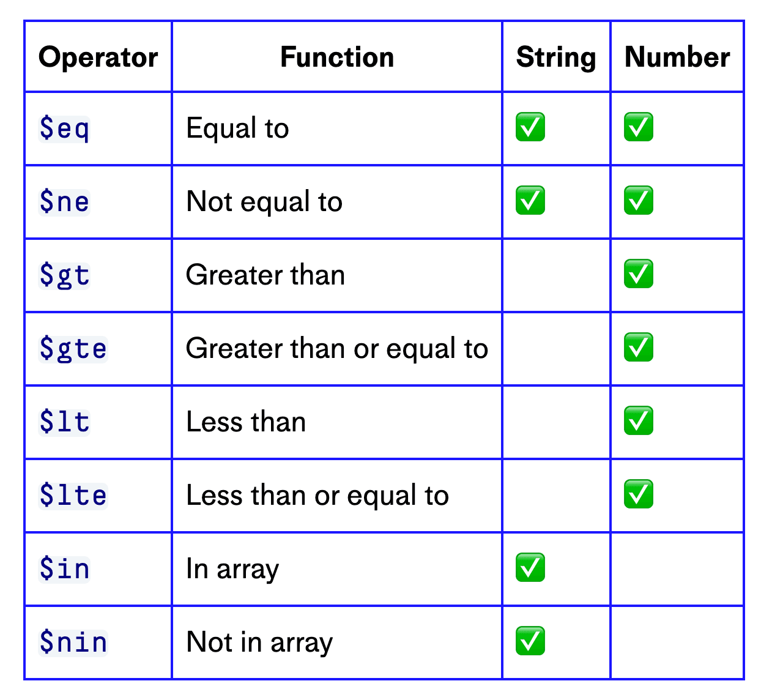761x700 pixels.
Task: Click the String checkmark for Not equal to
Action: [x=530, y=201]
